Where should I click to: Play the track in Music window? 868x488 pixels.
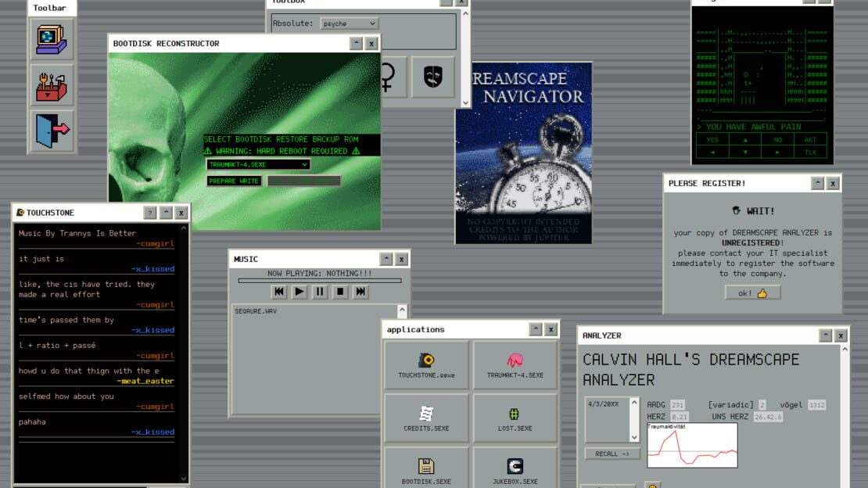click(x=299, y=292)
